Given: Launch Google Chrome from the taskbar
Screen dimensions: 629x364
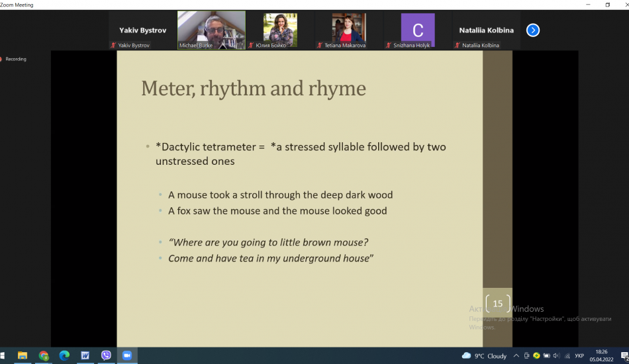Looking at the screenshot, I should [44, 355].
